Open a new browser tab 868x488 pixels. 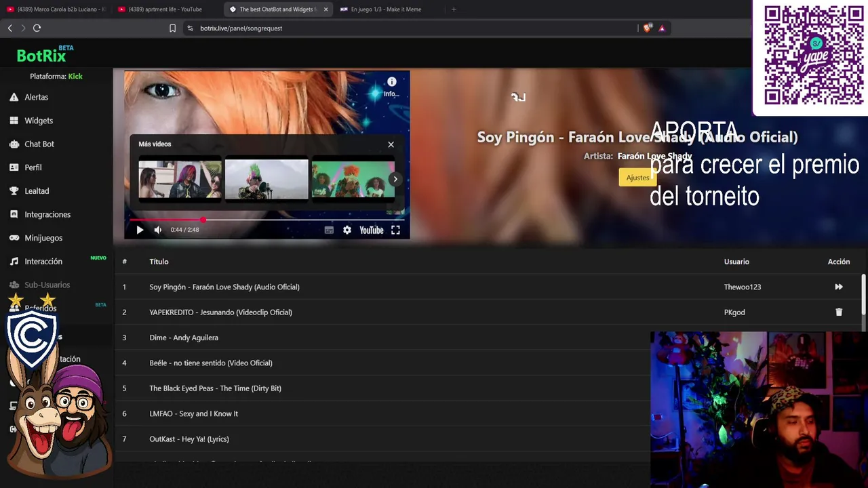[x=454, y=9]
